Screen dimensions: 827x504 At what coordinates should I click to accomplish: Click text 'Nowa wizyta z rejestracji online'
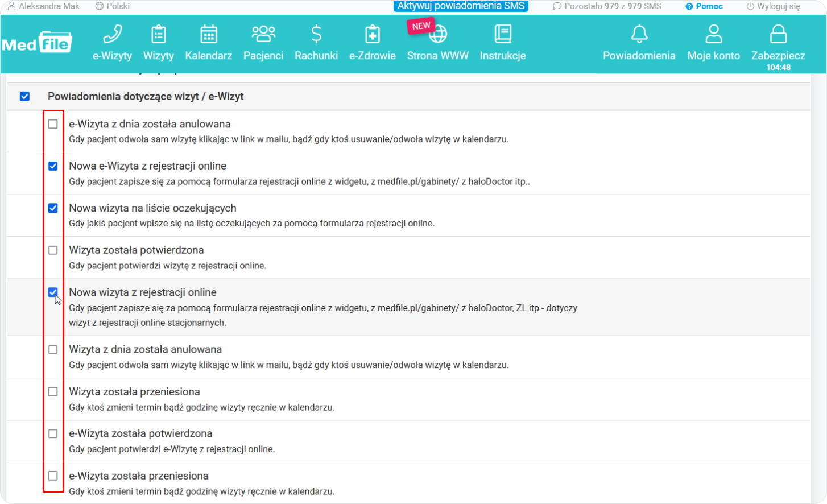coord(143,292)
